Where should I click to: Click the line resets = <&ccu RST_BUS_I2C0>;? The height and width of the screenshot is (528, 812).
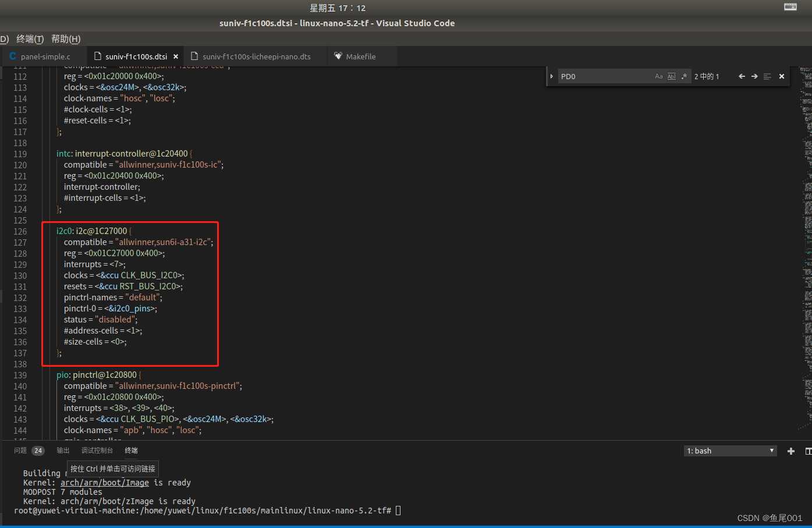tap(123, 286)
